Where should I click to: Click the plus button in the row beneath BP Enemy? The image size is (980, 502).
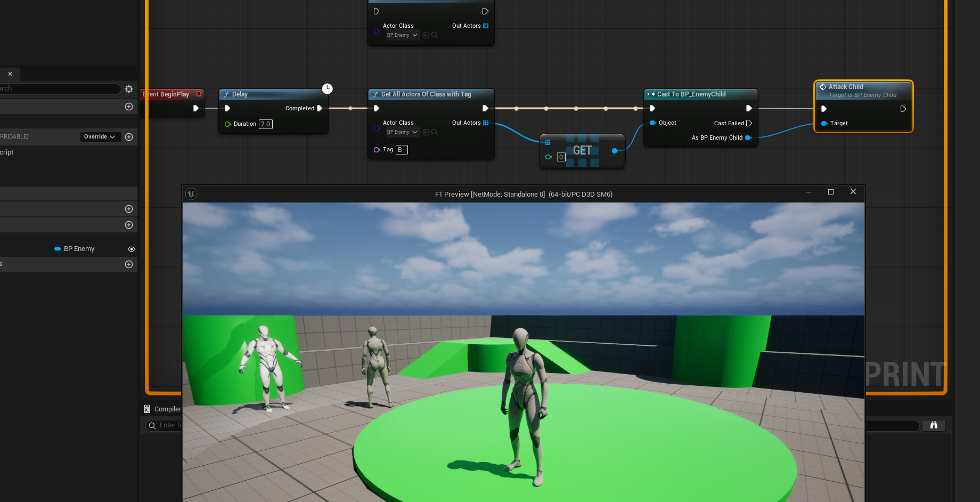pyautogui.click(x=129, y=264)
